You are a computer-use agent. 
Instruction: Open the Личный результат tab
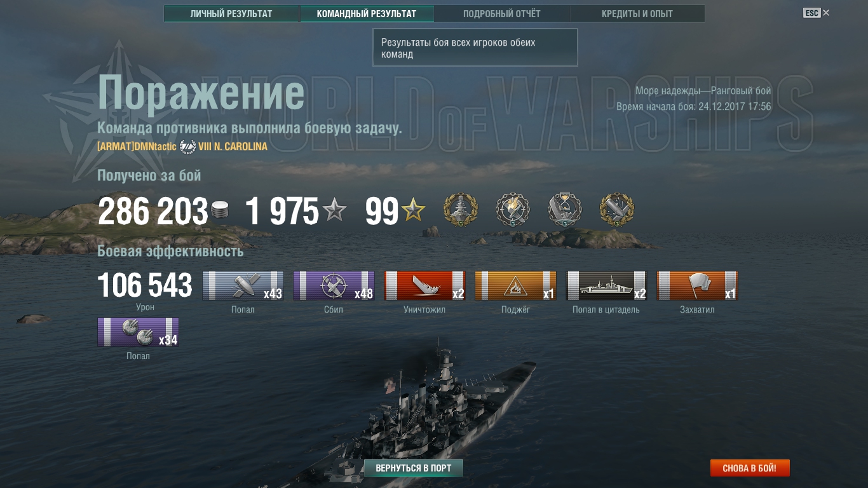(231, 13)
